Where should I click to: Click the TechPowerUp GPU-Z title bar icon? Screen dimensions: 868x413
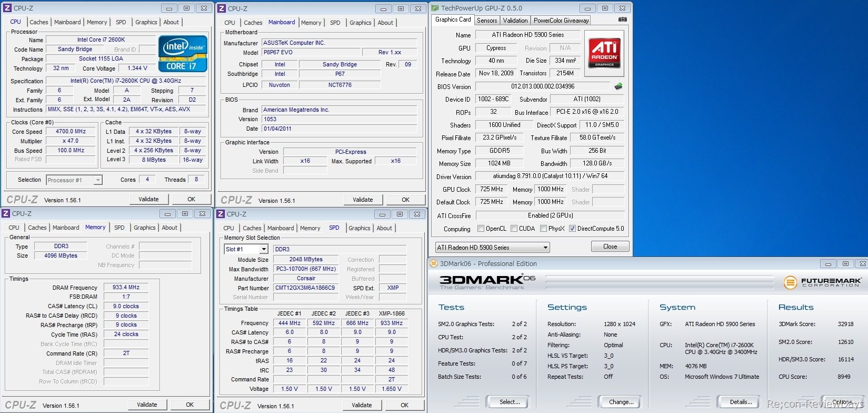(435, 8)
